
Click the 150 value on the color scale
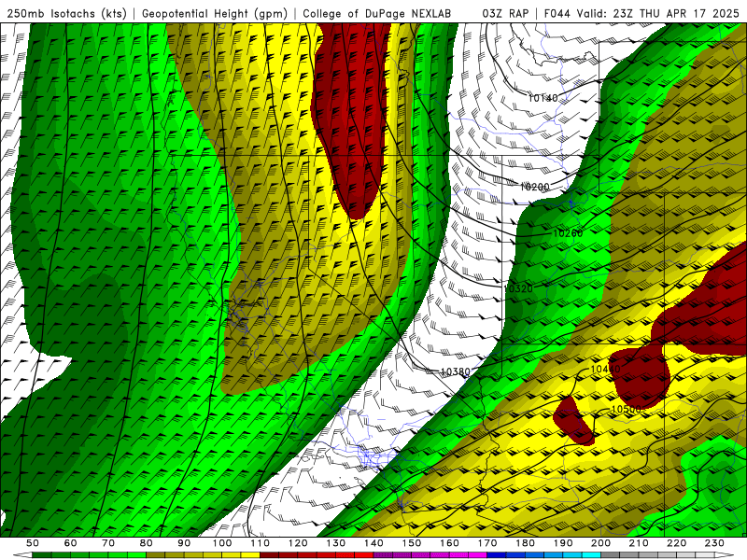pos(411,543)
